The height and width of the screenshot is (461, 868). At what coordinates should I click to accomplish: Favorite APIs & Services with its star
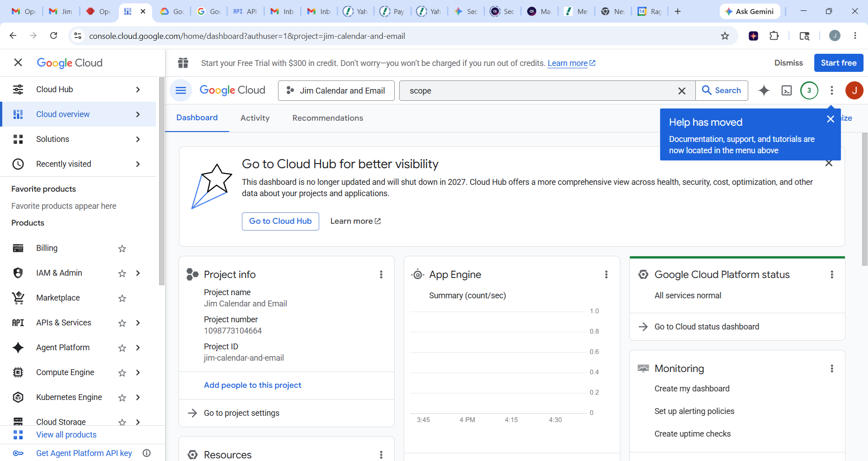click(122, 323)
